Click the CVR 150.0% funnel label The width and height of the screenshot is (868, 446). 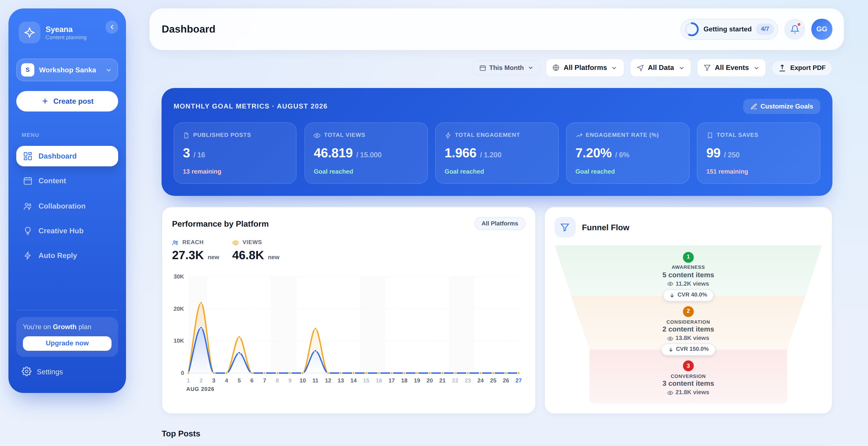(x=688, y=349)
